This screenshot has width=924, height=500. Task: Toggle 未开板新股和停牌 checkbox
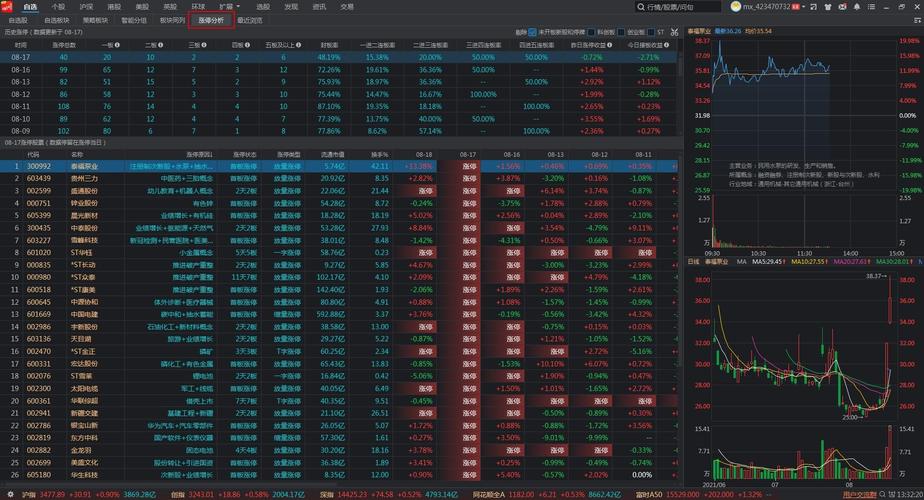pyautogui.click(x=534, y=32)
